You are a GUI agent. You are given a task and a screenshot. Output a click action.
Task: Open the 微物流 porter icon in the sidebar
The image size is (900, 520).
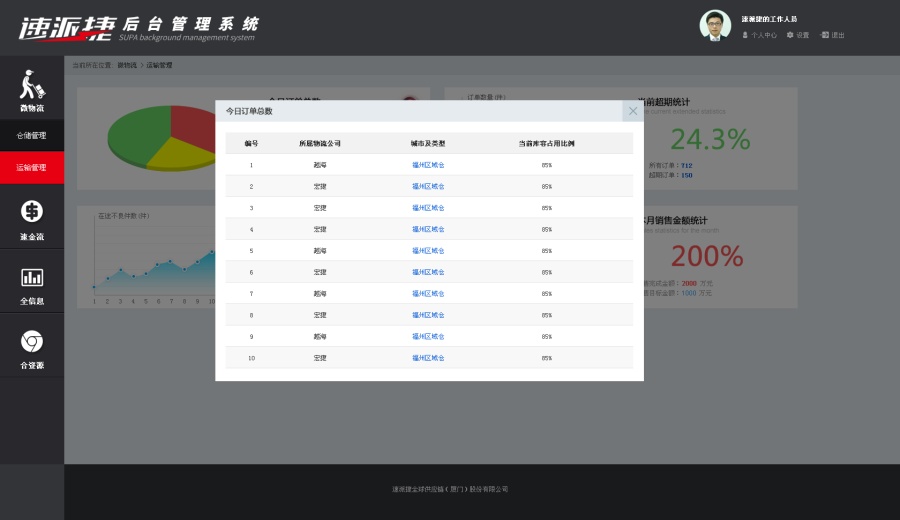coord(32,84)
